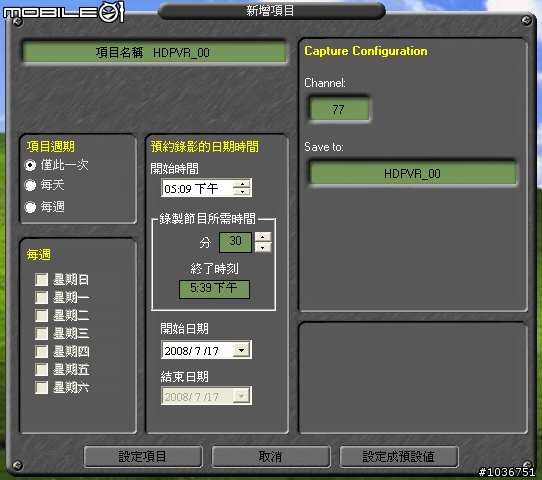Enable the 星期一 checkbox
The height and width of the screenshot is (480, 542).
pyautogui.click(x=41, y=298)
